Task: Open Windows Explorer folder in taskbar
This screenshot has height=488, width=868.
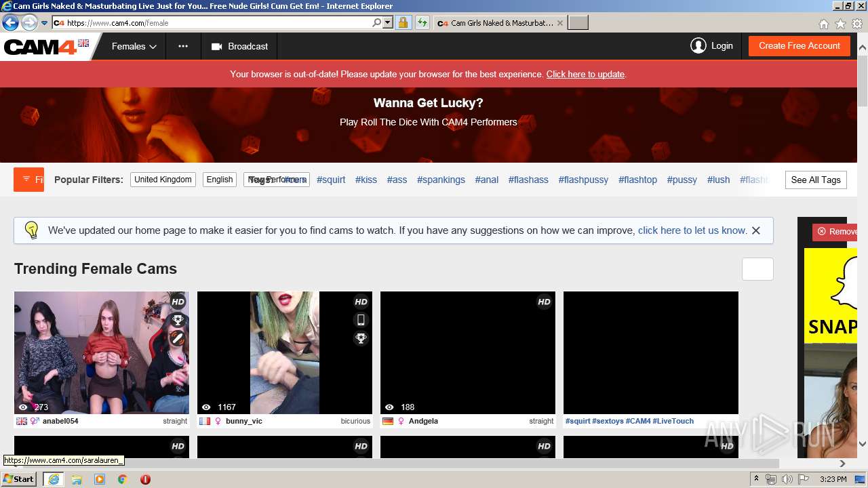Action: coord(77,479)
